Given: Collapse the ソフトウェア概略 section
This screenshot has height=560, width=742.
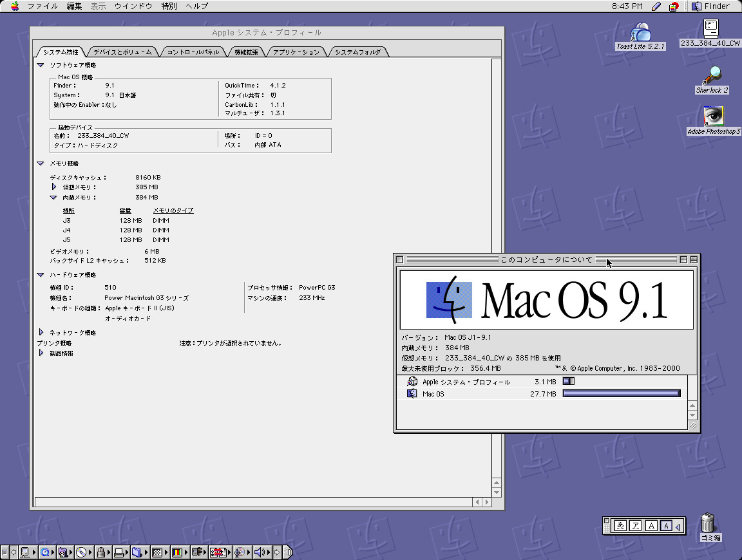Looking at the screenshot, I should 41,65.
